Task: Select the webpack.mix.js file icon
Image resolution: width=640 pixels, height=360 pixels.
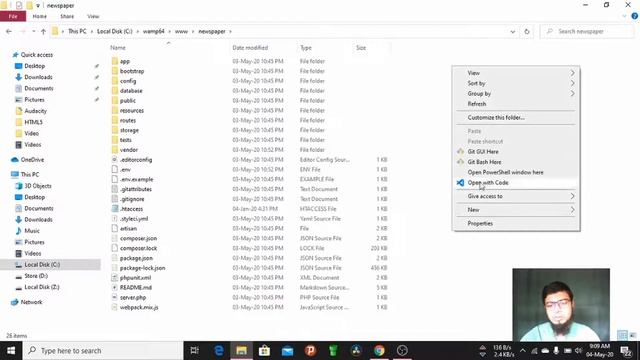Action: (115, 307)
